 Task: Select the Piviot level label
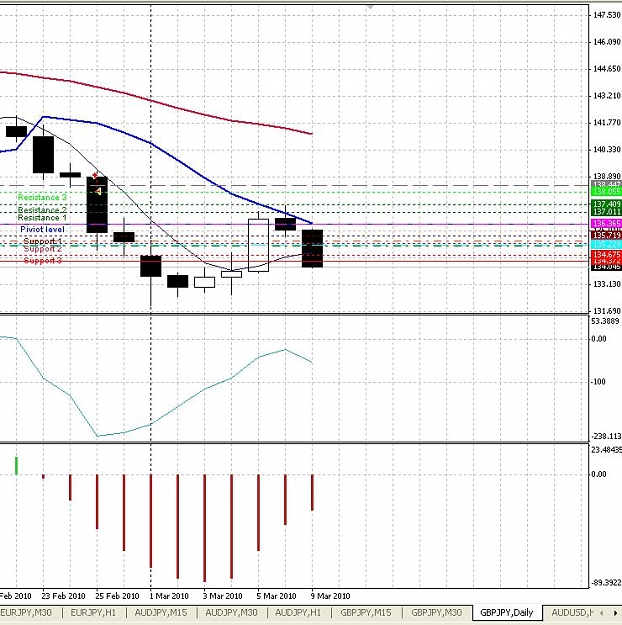click(x=42, y=229)
